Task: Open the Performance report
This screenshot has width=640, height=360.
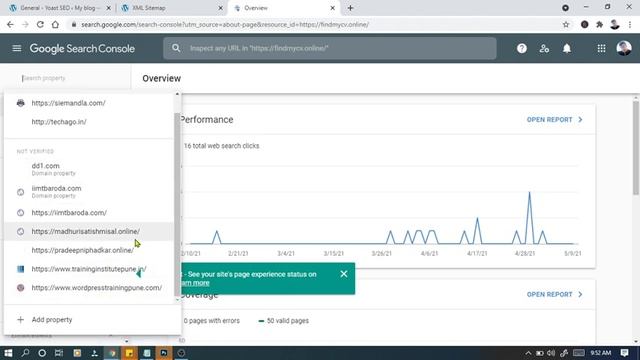Action: click(554, 120)
